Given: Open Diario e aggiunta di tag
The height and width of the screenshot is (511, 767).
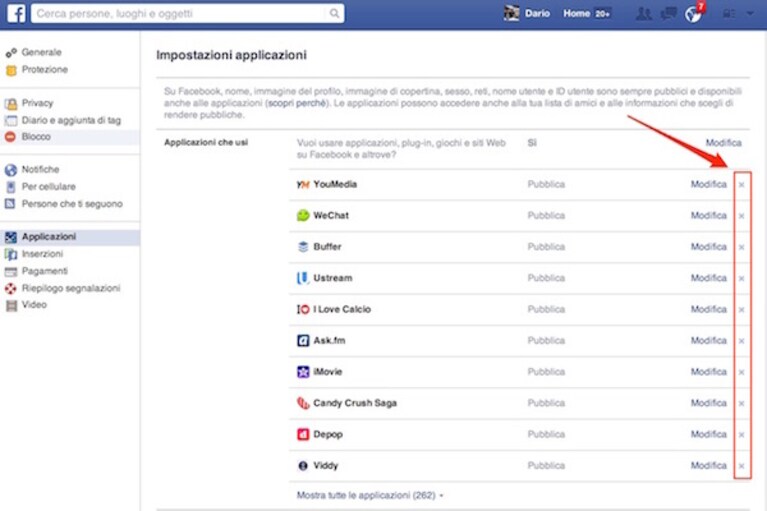Looking at the screenshot, I should pyautogui.click(x=71, y=120).
